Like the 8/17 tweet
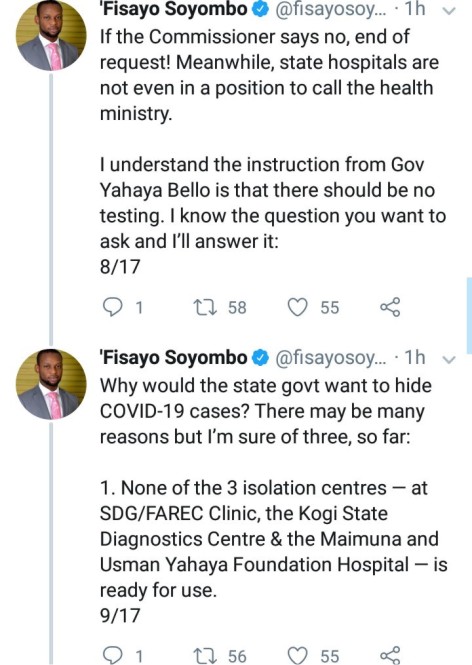This screenshot has width=472, height=665. pos(297,307)
